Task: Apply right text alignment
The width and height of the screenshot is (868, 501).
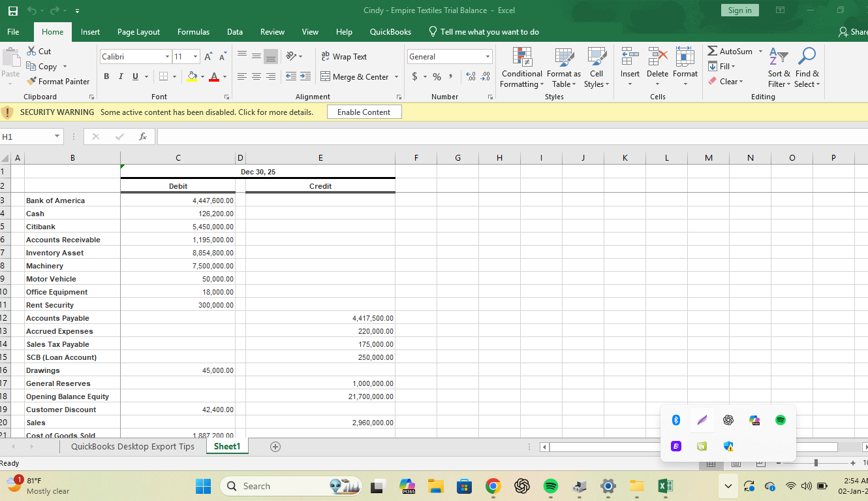Action: click(x=271, y=77)
